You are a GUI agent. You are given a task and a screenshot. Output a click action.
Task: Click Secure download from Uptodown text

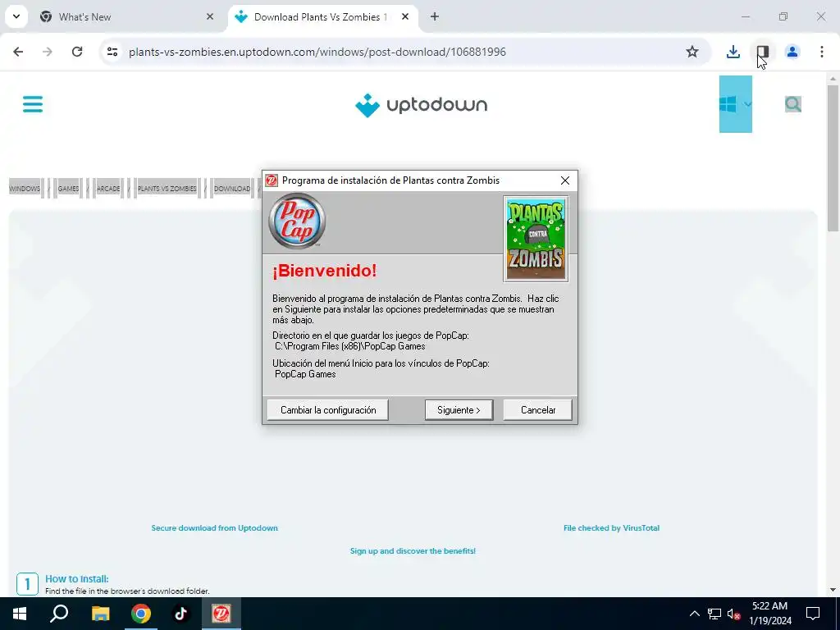click(x=214, y=528)
